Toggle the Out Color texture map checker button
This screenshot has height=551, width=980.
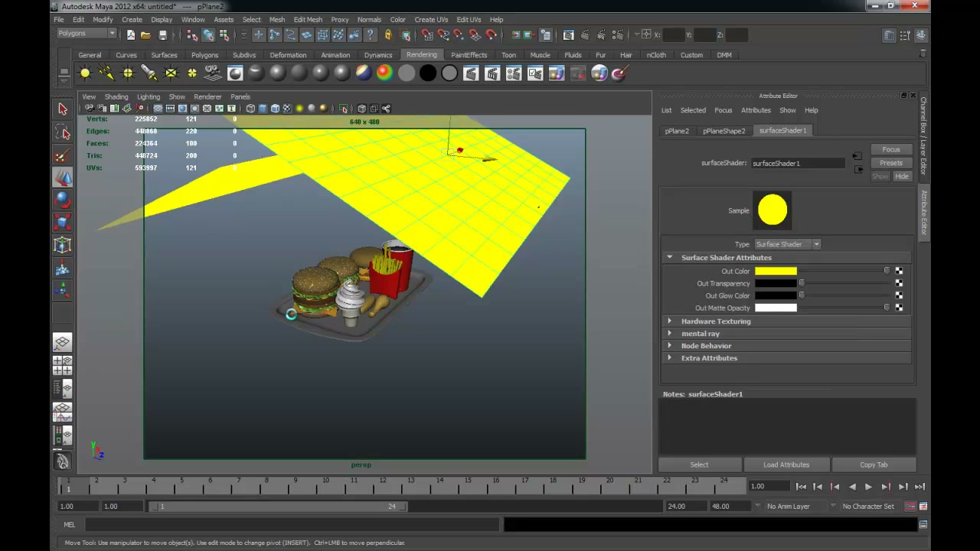coord(899,271)
